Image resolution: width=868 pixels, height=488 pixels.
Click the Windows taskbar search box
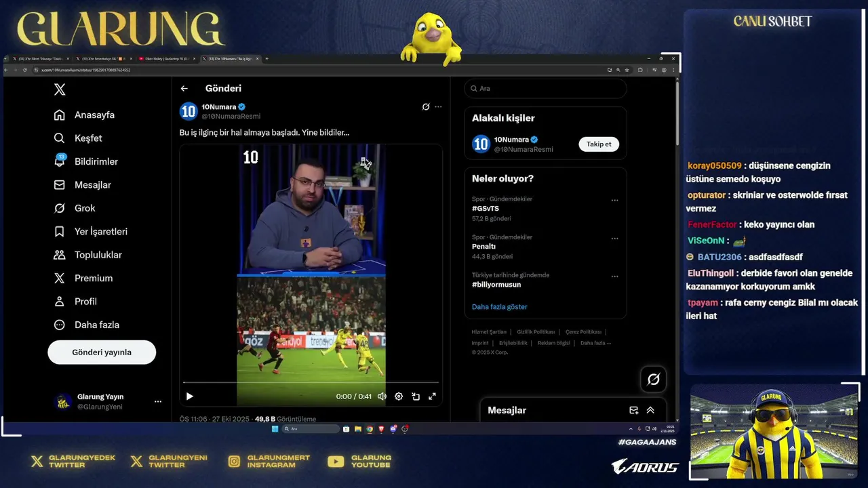click(x=311, y=429)
